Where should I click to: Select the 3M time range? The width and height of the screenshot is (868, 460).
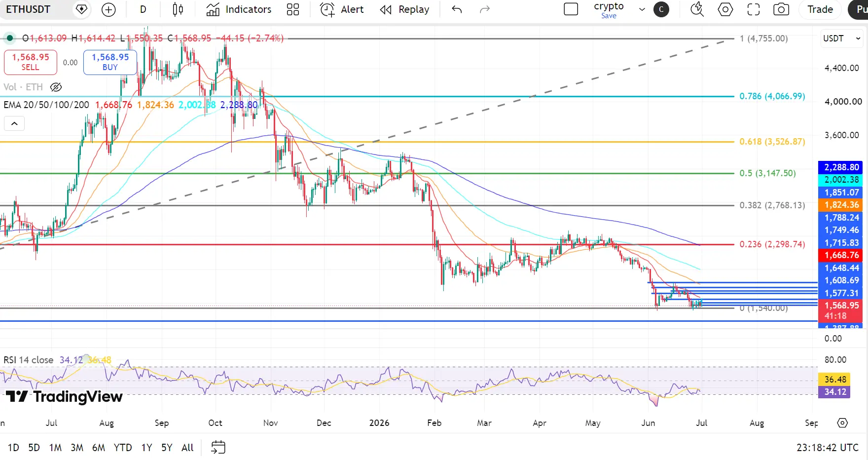click(x=77, y=448)
